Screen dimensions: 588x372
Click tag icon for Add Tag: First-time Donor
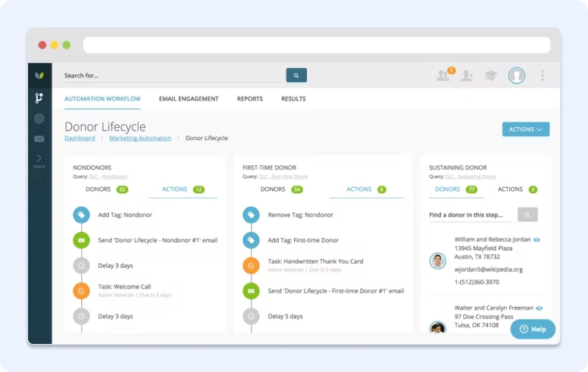tap(252, 240)
